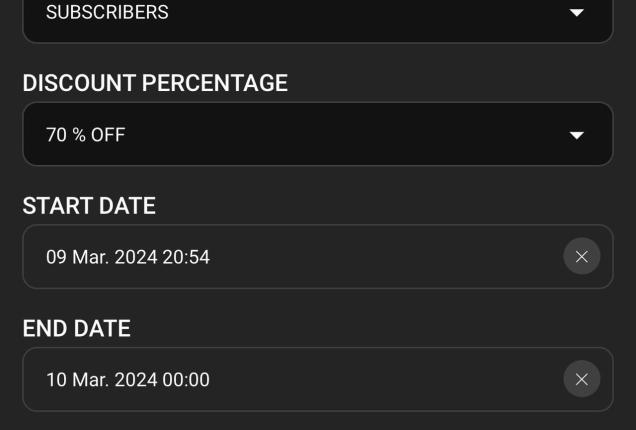Clear the end date value
This screenshot has height=430, width=636.
pos(582,380)
